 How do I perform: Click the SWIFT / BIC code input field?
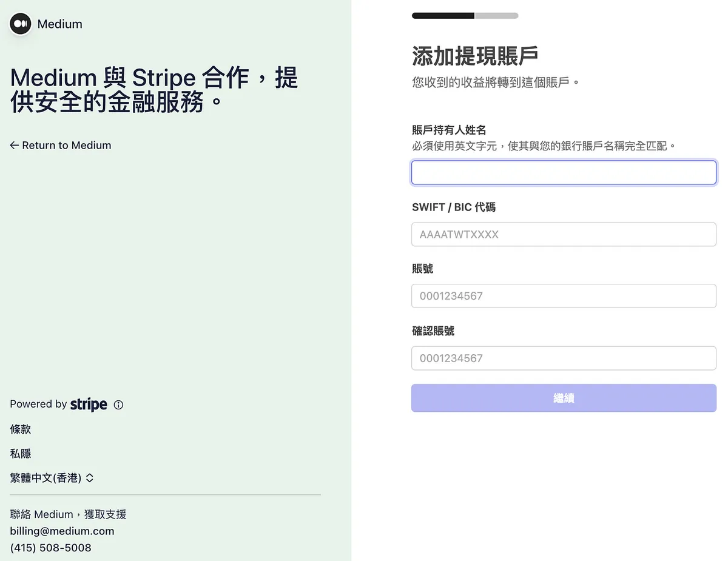pyautogui.click(x=564, y=235)
